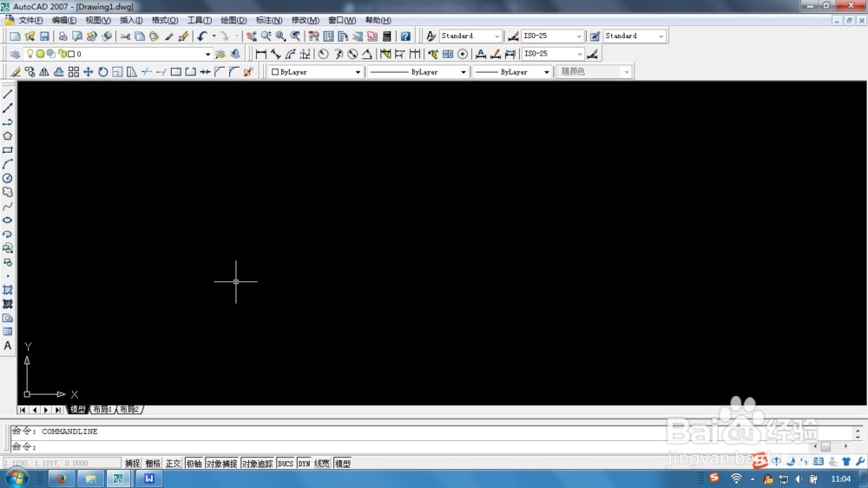Image resolution: width=868 pixels, height=488 pixels.
Task: Expand the undo history dropdown arrow
Action: click(x=214, y=36)
